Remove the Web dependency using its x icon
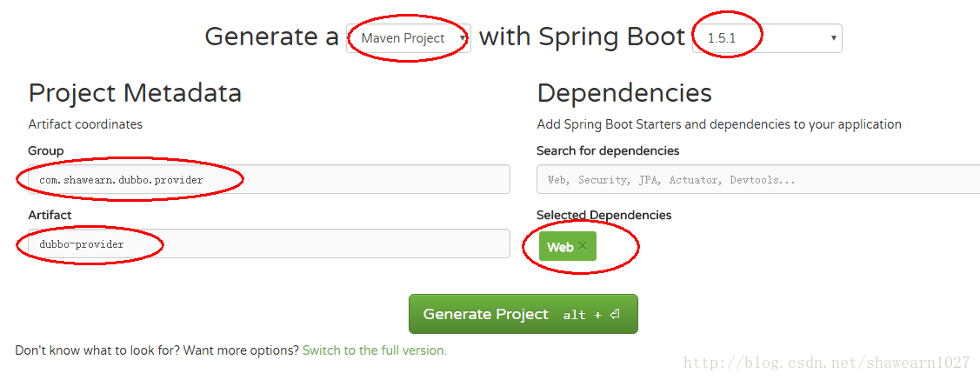 583,245
